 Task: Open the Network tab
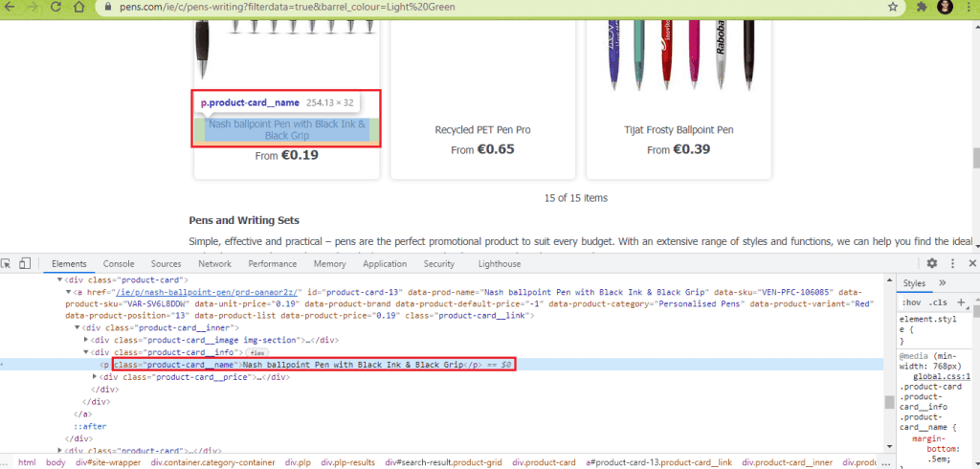[215, 264]
